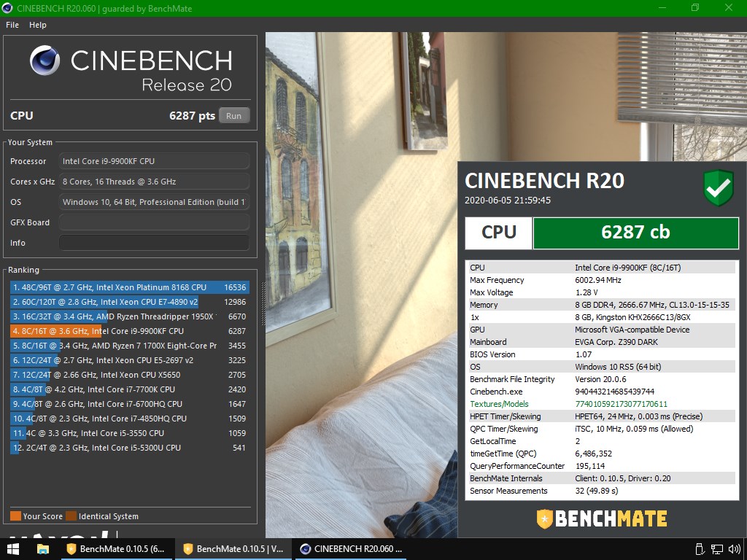
Task: Switch to BenchMate 0.10.5 (6... taskbar window
Action: click(116, 549)
